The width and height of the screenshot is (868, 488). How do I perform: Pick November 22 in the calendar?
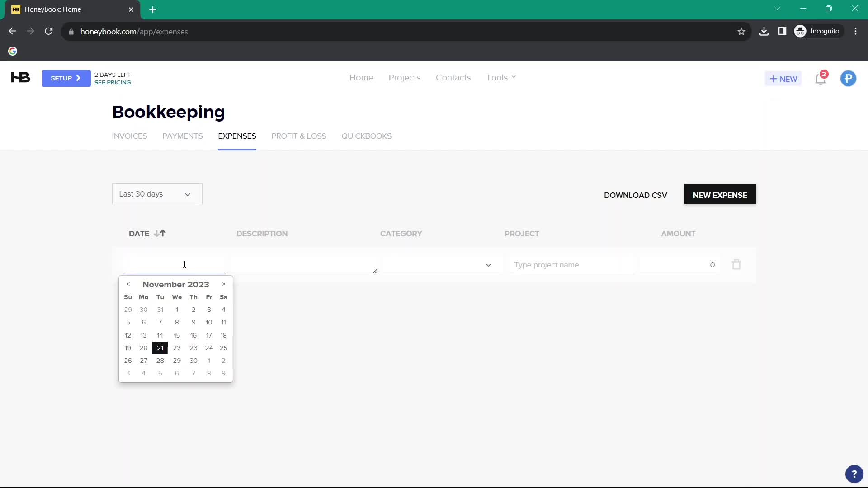[x=177, y=348]
